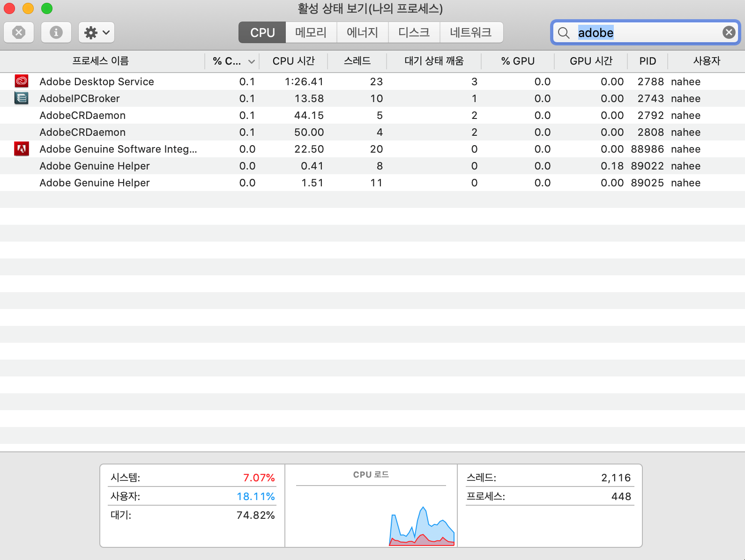Click the green zoom window button
This screenshot has height=560, width=745.
pos(47,8)
